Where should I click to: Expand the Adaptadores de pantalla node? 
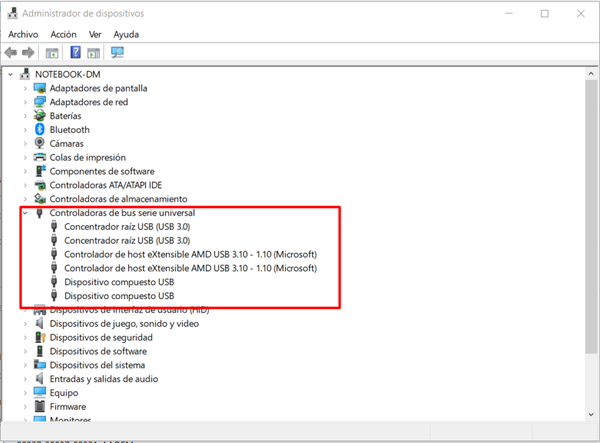[25, 88]
